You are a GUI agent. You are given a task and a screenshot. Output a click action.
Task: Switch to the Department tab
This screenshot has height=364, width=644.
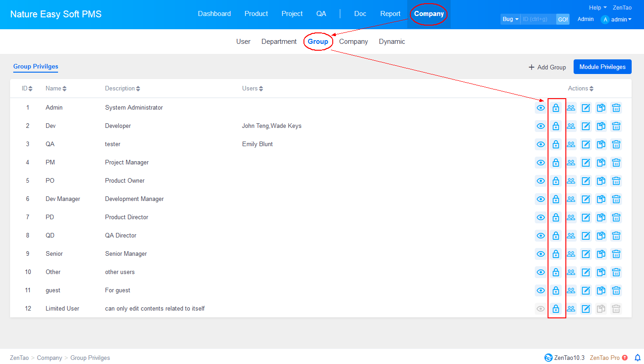coord(279,42)
